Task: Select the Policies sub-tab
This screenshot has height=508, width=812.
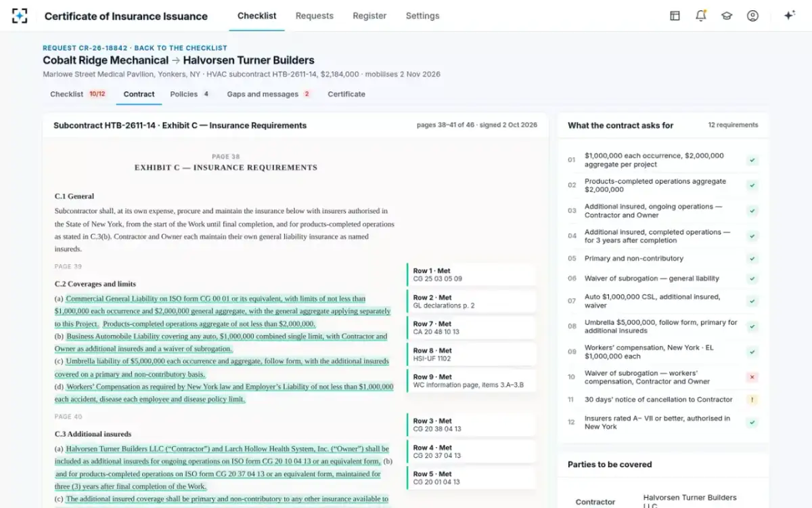Action: pyautogui.click(x=189, y=94)
